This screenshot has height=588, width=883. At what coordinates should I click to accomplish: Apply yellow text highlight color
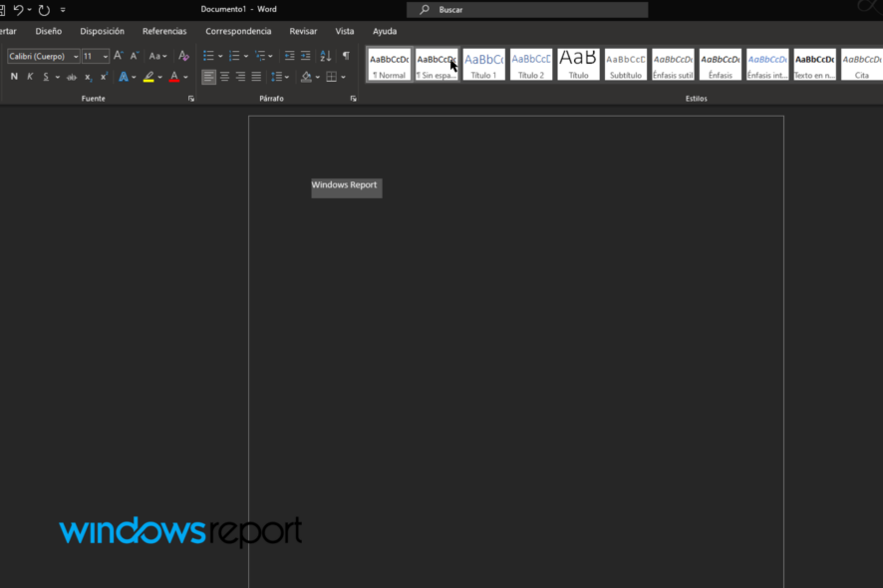(148, 77)
